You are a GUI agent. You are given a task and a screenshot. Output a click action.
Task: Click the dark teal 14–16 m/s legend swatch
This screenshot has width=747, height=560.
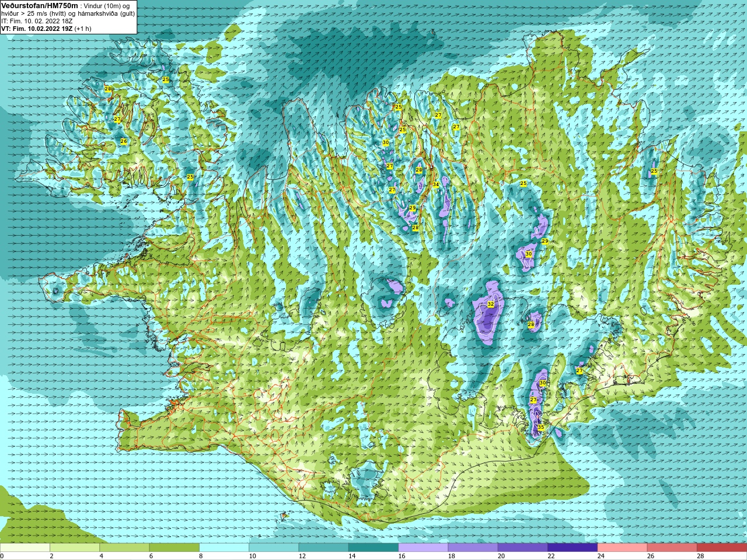[x=373, y=548]
